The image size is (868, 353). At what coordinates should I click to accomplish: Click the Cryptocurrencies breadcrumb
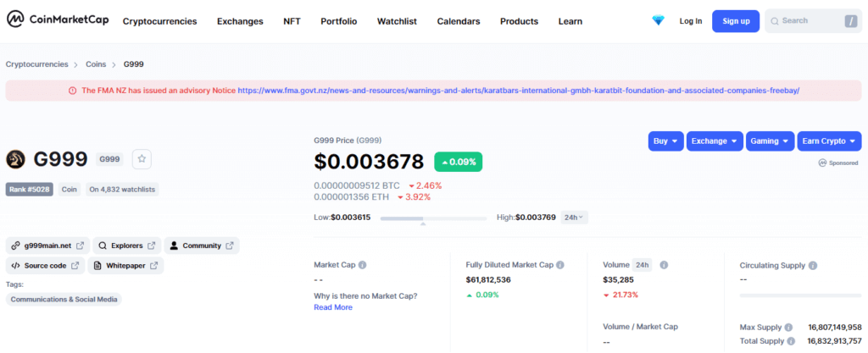37,64
